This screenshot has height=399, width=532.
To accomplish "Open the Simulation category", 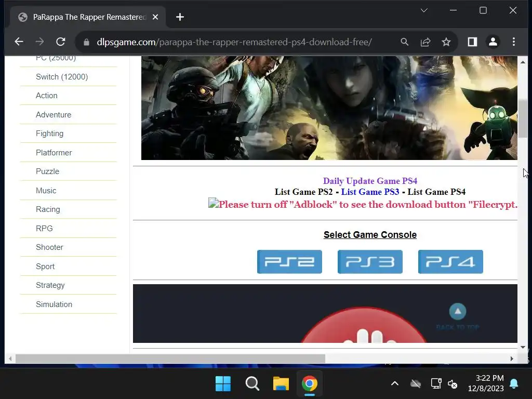I will coord(54,304).
